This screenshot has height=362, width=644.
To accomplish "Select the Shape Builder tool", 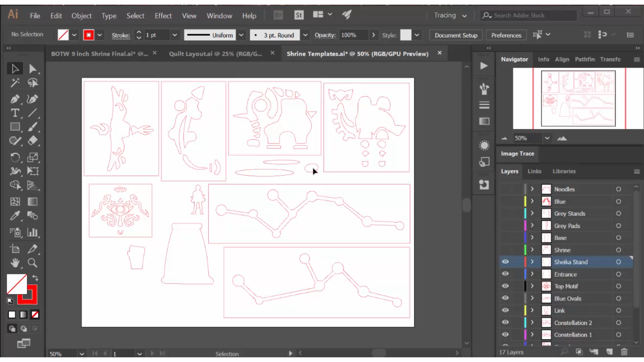I will pyautogui.click(x=15, y=185).
